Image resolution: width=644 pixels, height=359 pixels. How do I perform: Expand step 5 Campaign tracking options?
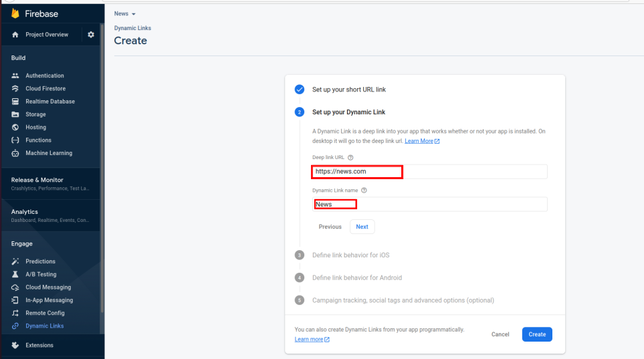coord(403,300)
